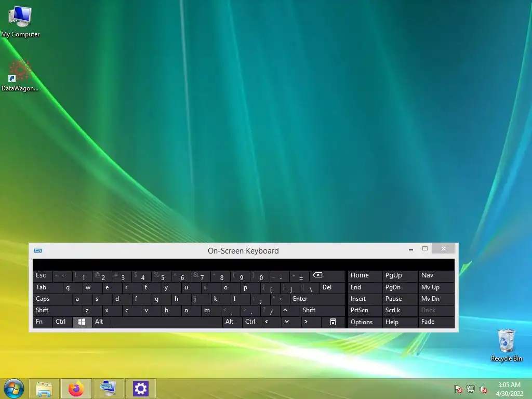The width and height of the screenshot is (532, 399).
Task: Toggle the ScrLk key
Action: pos(400,311)
